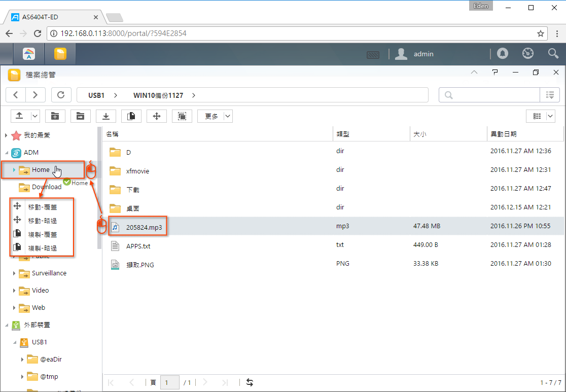Click the page number input field
The height and width of the screenshot is (392, 566).
(170, 382)
